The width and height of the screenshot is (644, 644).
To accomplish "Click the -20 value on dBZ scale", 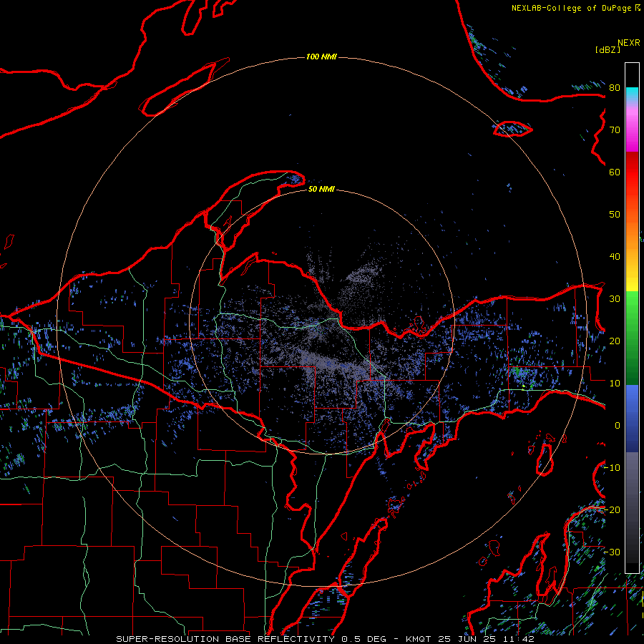I will tap(612, 510).
